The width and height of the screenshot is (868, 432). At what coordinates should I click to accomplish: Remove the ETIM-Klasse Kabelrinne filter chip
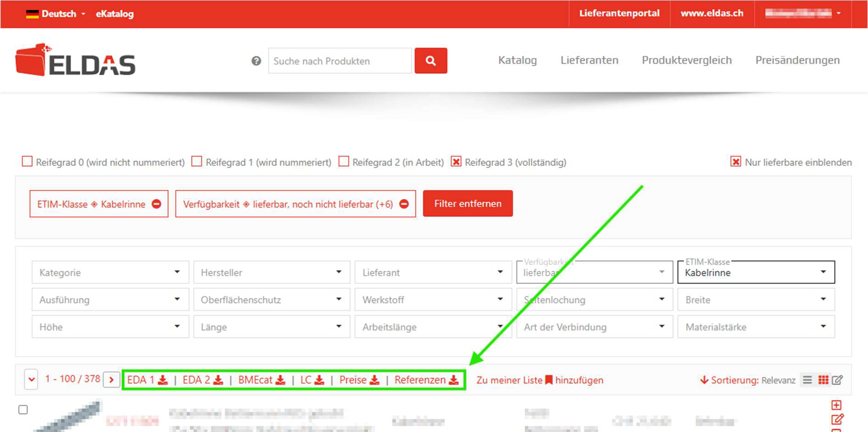pos(156,204)
